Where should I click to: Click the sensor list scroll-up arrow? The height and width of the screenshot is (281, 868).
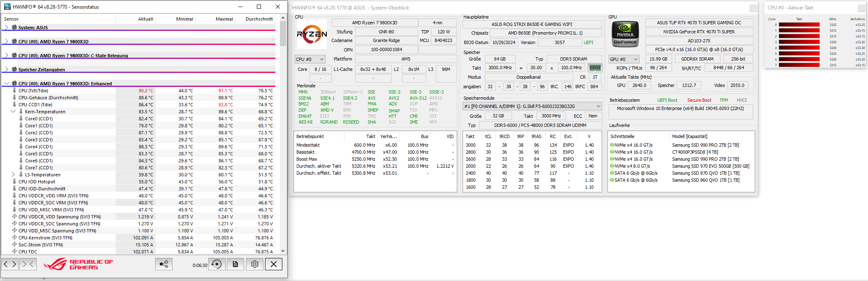click(283, 18)
